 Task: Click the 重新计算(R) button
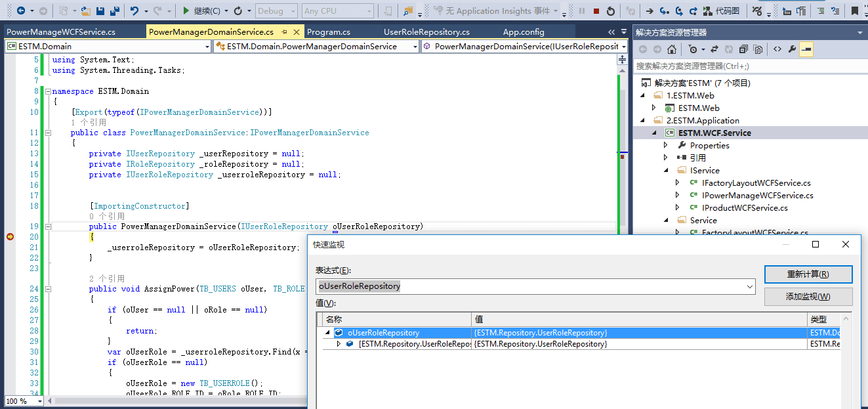coord(808,274)
